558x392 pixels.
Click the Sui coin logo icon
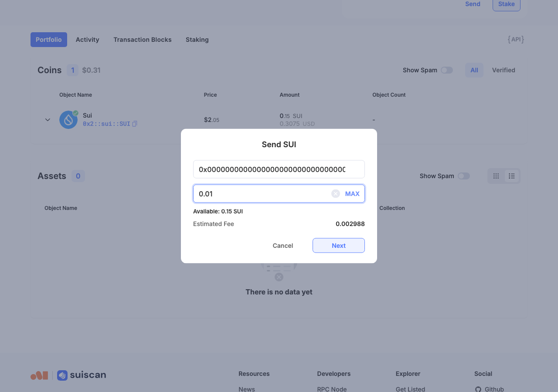pos(68,120)
